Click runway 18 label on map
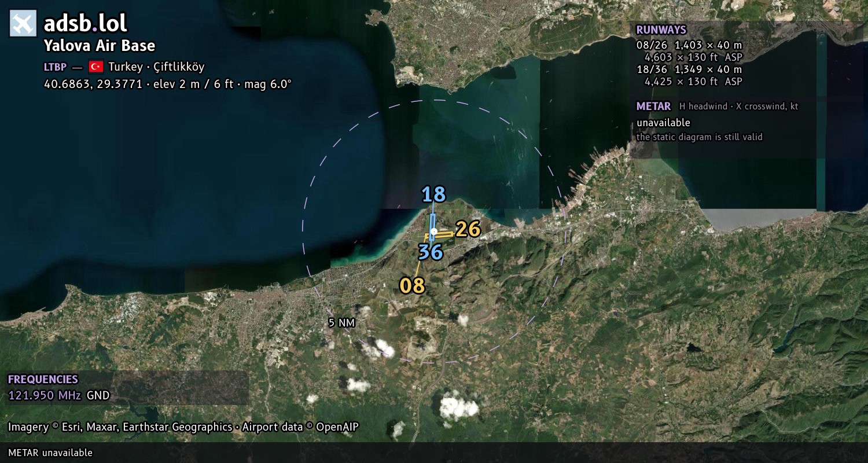Viewport: 868px width, 463px height. coord(433,194)
